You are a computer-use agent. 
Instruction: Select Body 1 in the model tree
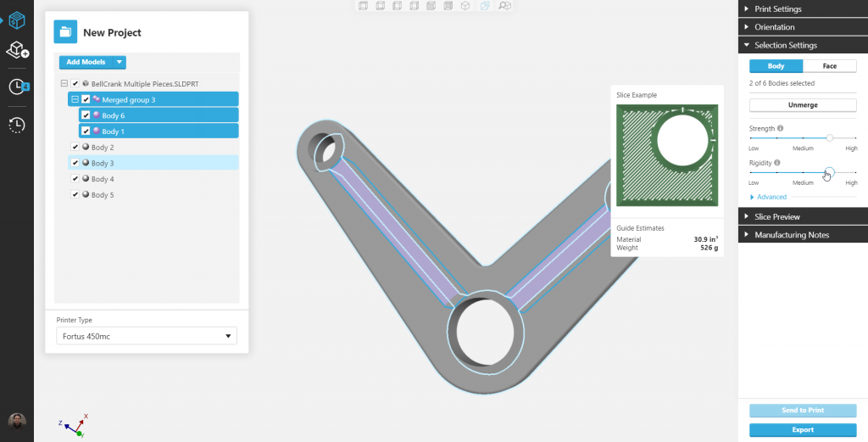click(x=159, y=131)
